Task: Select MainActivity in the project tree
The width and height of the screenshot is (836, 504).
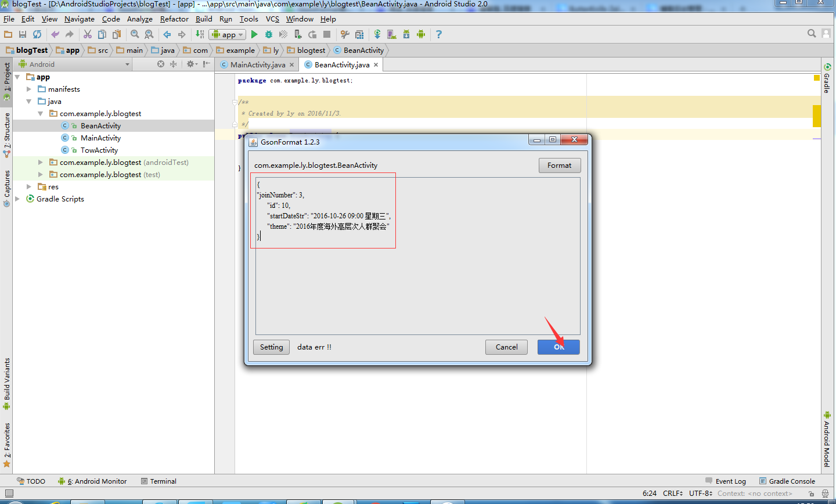Action: coord(100,138)
